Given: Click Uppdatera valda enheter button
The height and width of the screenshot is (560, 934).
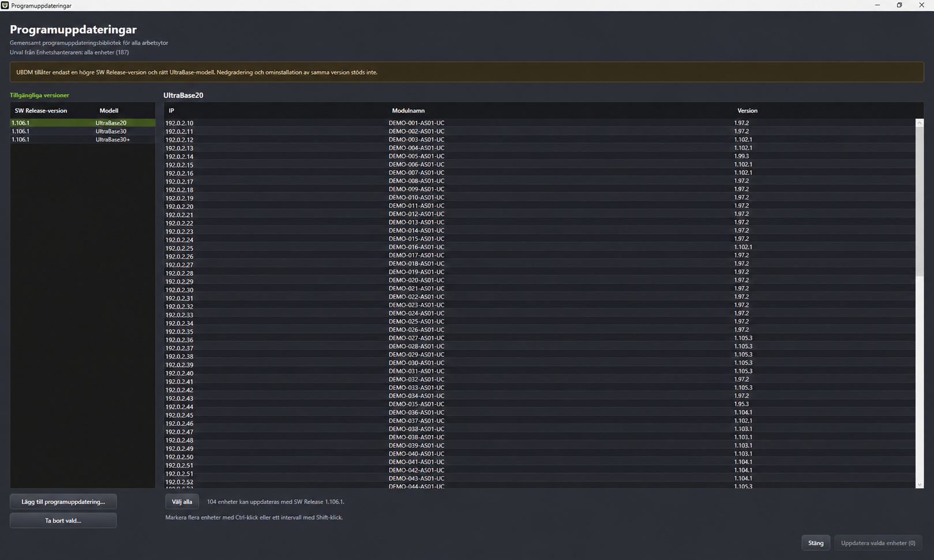Looking at the screenshot, I should (878, 543).
